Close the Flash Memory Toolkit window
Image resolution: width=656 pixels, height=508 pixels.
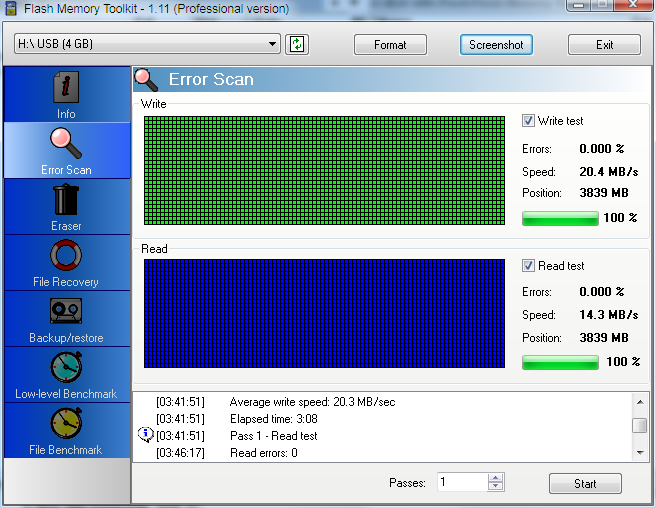[x=633, y=5]
